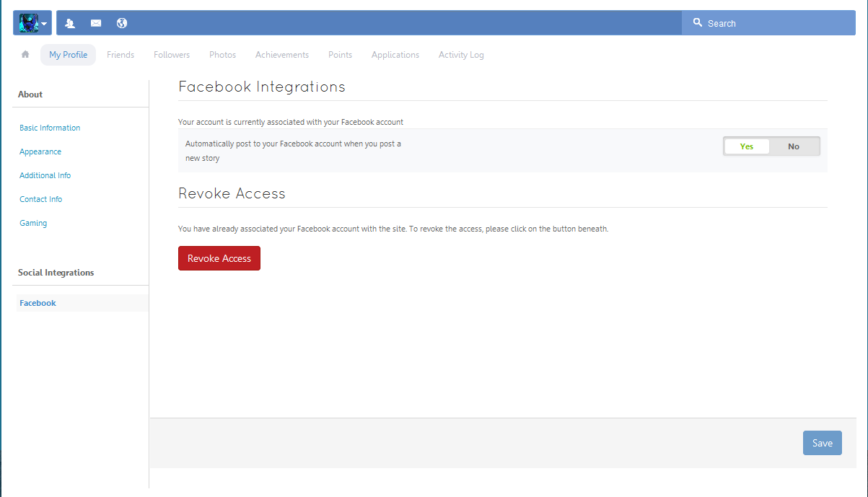The width and height of the screenshot is (868, 497).
Task: Open Additional Info link
Action: click(x=45, y=175)
